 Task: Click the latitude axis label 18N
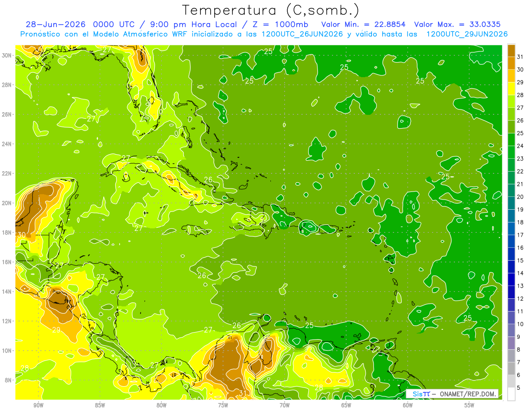[x=8, y=232]
